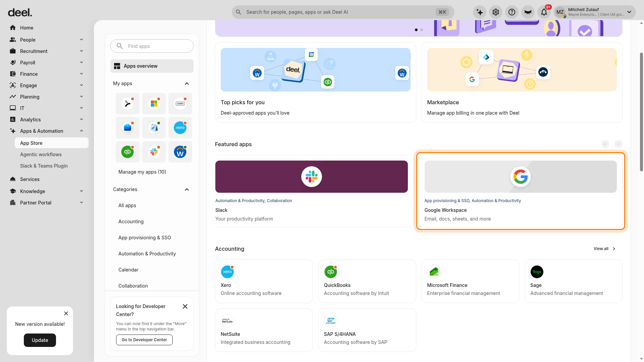The height and width of the screenshot is (362, 644).
Task: Focus the Find apps search field
Action: click(152, 46)
